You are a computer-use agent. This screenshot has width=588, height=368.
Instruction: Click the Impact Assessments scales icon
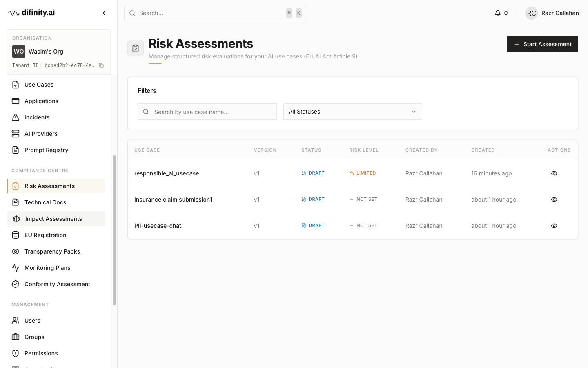tap(16, 219)
